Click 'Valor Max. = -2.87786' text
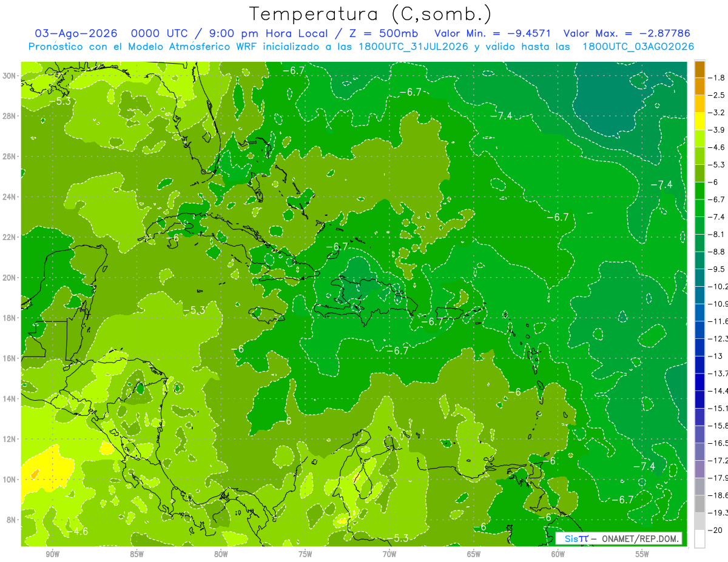The height and width of the screenshot is (562, 728). pyautogui.click(x=627, y=33)
